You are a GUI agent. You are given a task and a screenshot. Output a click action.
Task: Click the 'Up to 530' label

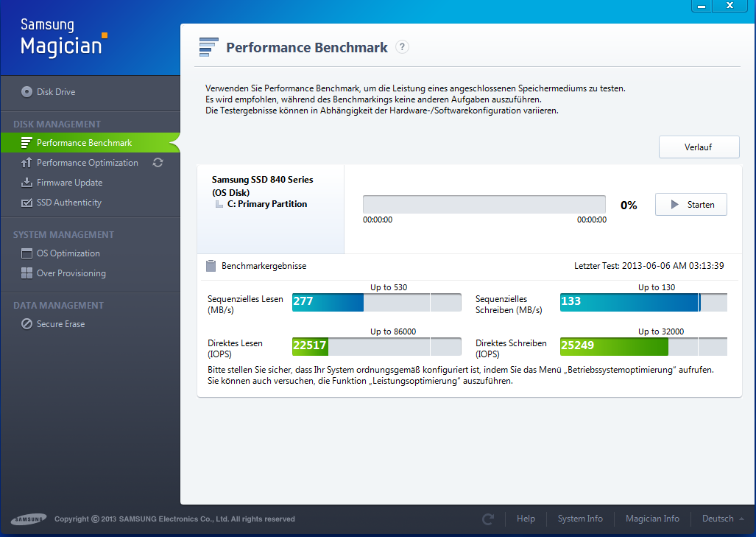[x=389, y=287]
